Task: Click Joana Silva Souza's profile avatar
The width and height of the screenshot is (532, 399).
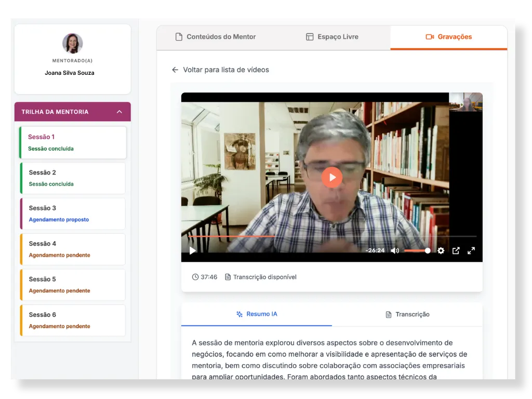Action: pos(72,44)
